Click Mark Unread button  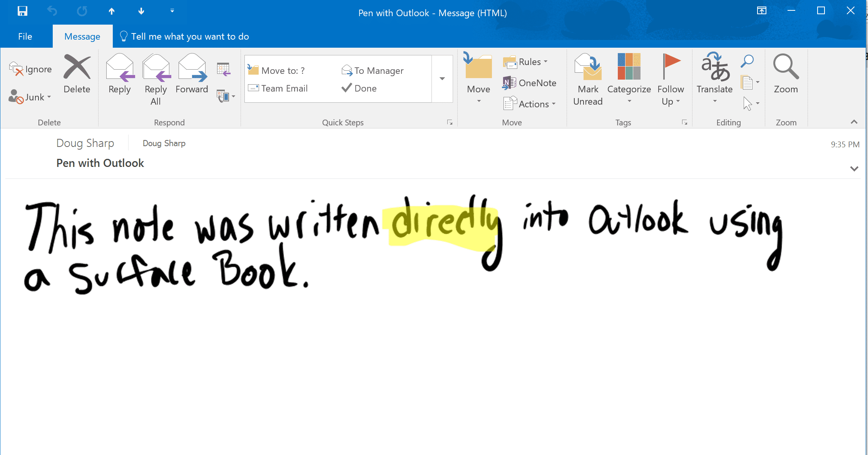click(588, 80)
